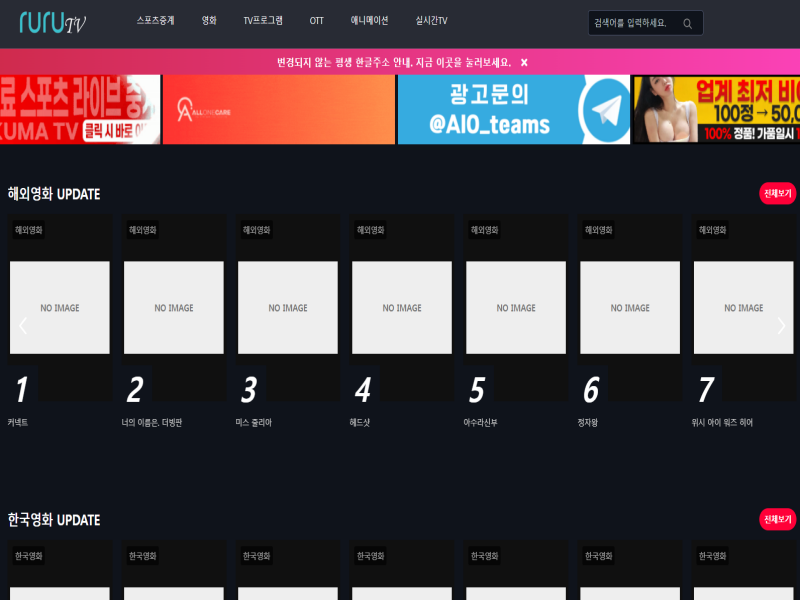Open the 헤드샷 movie thumbnail

click(402, 308)
